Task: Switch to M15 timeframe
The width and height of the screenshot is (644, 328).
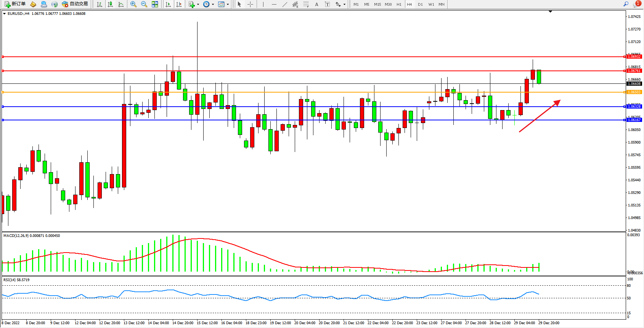Action: tap(377, 4)
